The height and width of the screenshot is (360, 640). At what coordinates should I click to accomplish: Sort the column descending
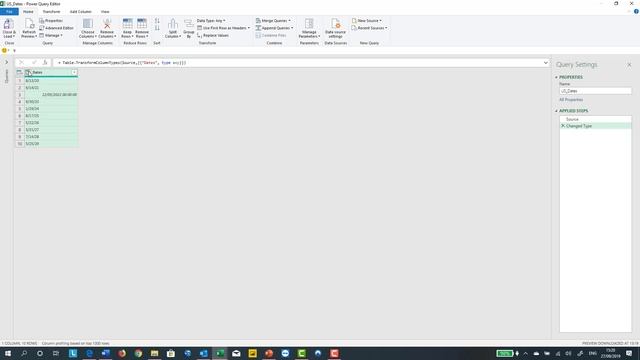coord(157,28)
